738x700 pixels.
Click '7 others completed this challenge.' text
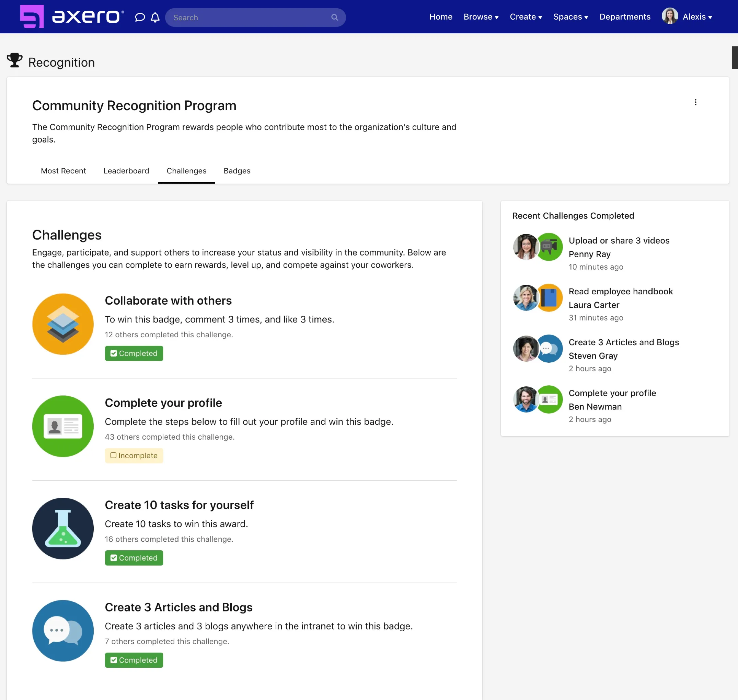click(x=167, y=641)
